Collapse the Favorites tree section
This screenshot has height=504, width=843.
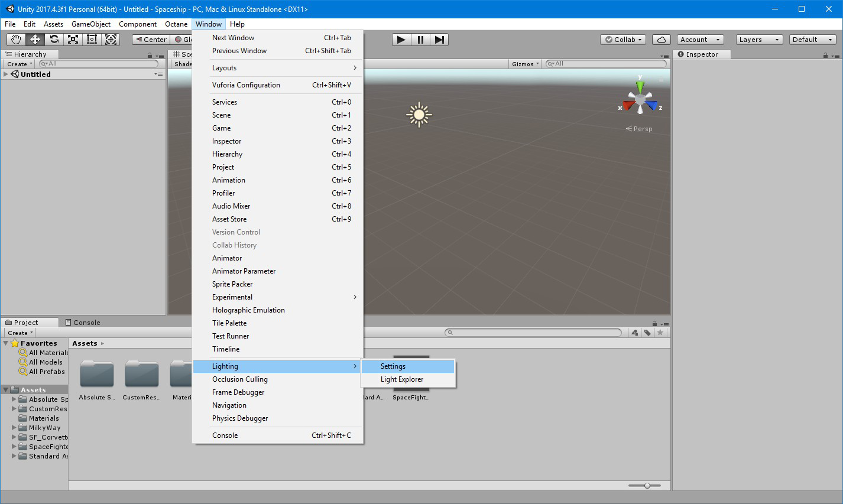(x=6, y=343)
